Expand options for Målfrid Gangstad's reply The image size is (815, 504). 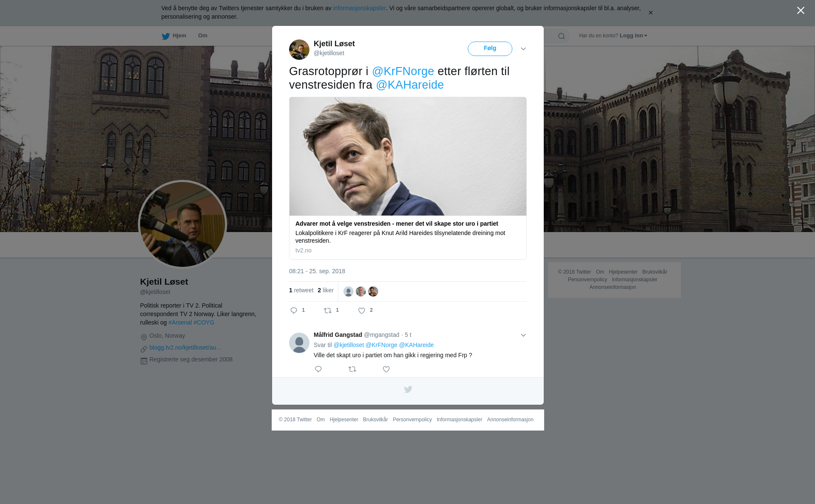[523, 335]
